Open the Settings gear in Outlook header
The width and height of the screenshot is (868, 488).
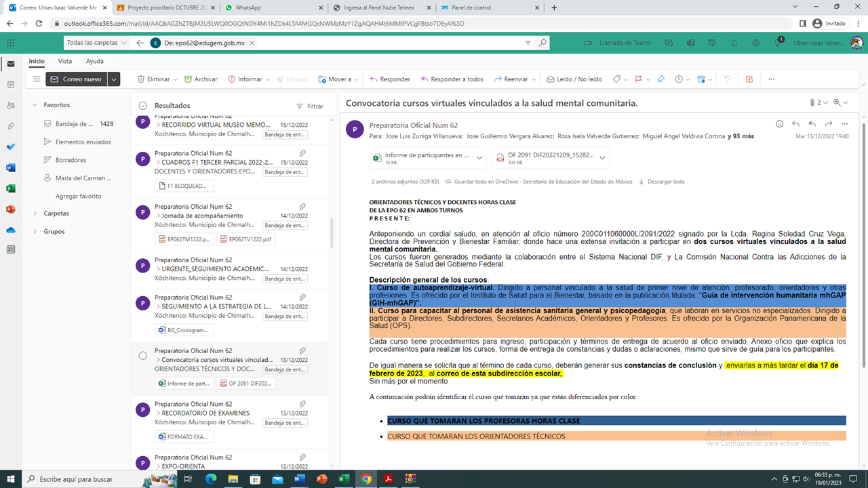[755, 43]
